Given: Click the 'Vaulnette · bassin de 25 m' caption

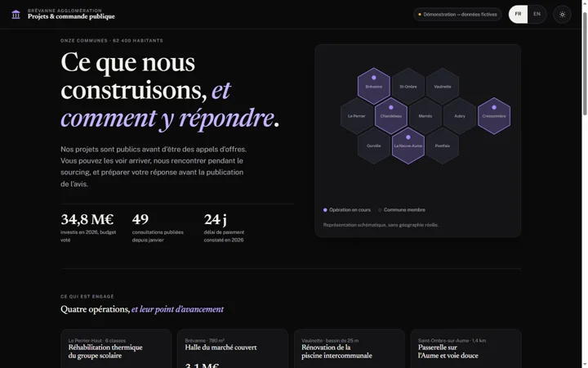Looking at the screenshot, I should 330,340.
